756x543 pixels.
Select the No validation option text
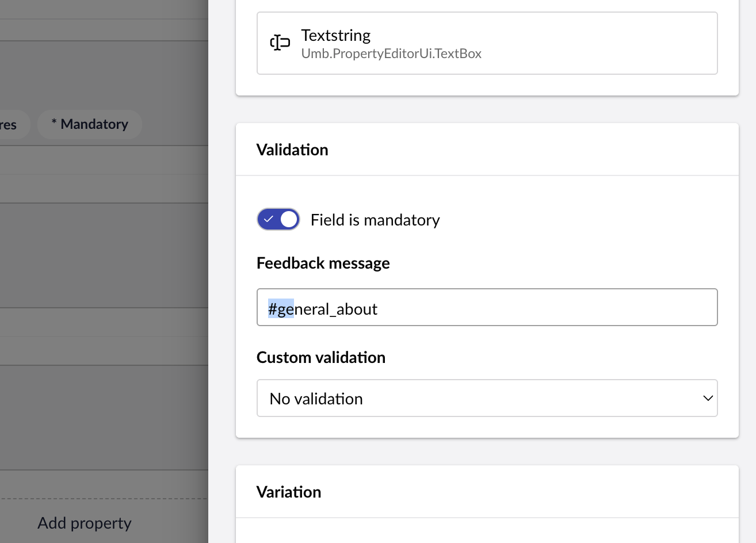pyautogui.click(x=316, y=399)
